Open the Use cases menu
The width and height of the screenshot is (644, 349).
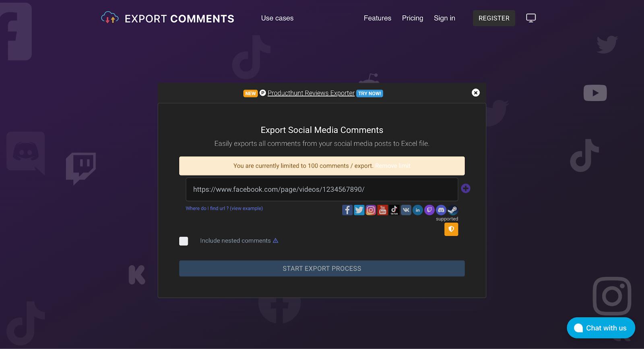coord(277,18)
